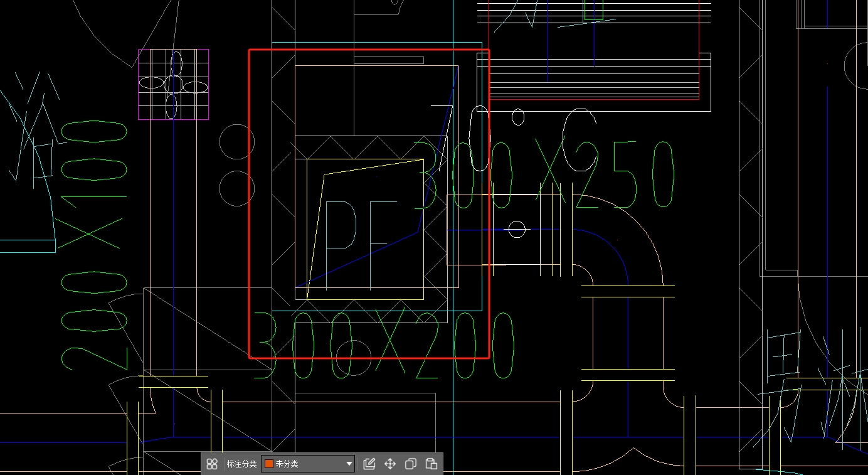Click the paste annotation icon
Image resolution: width=868 pixels, height=475 pixels.
(x=431, y=464)
